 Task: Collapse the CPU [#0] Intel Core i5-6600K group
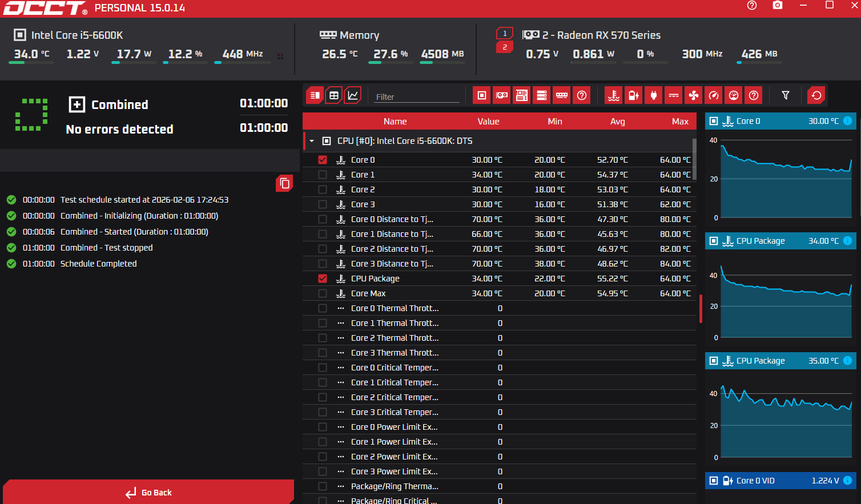click(x=312, y=141)
